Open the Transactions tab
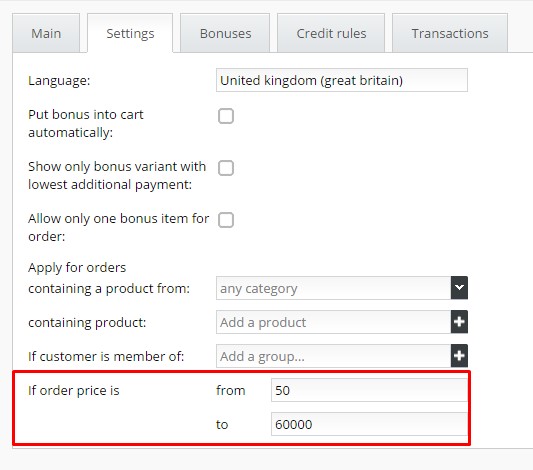Screen dimensions: 533x470 click(x=450, y=33)
